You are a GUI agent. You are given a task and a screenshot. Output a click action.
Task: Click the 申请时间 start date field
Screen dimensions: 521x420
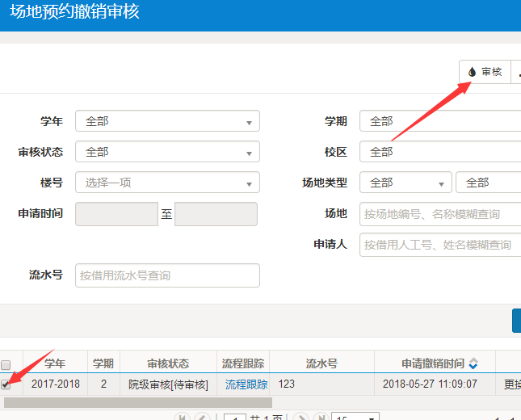tap(116, 214)
